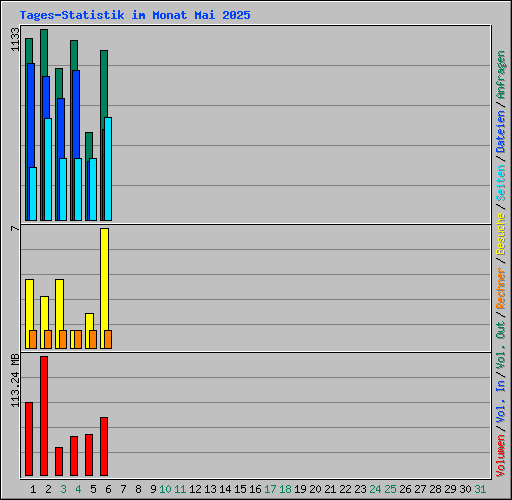Click the '1133' y-axis maximum label
Viewport: 512px width, 500px height.
click(x=15, y=39)
